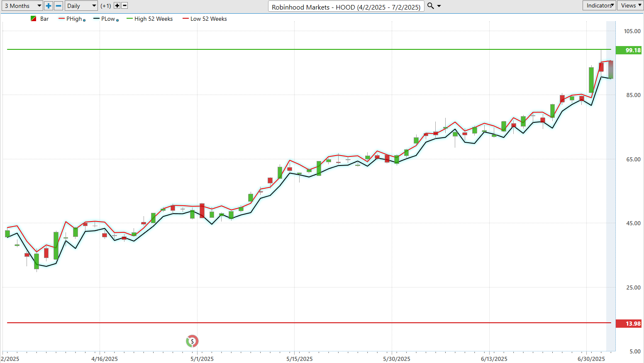The width and height of the screenshot is (644, 363).
Task: Expand the arrow next to search icon
Action: click(x=439, y=6)
